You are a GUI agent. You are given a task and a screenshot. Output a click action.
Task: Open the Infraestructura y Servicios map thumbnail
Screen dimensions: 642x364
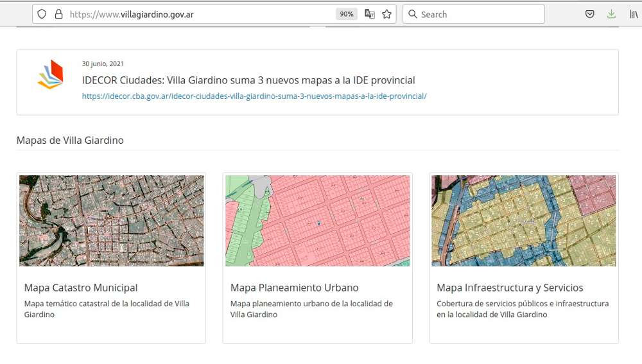tap(524, 221)
